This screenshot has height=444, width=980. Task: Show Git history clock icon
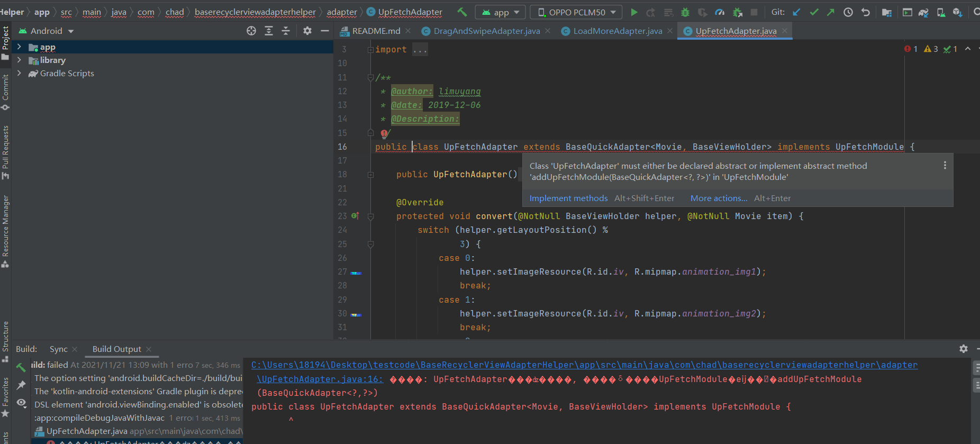[848, 12]
